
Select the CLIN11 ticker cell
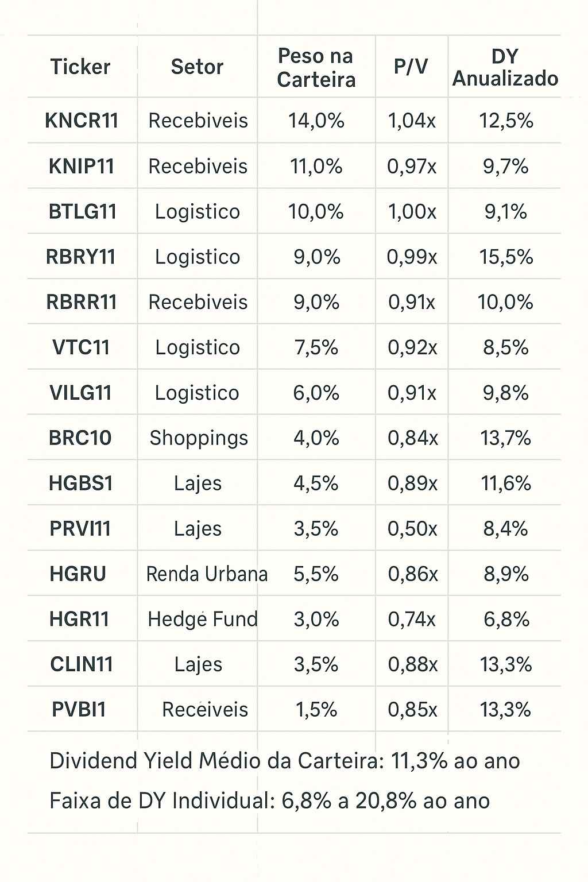80,665
